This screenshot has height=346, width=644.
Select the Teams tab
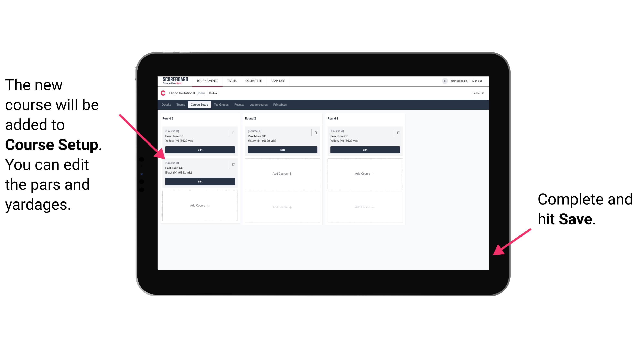(180, 104)
